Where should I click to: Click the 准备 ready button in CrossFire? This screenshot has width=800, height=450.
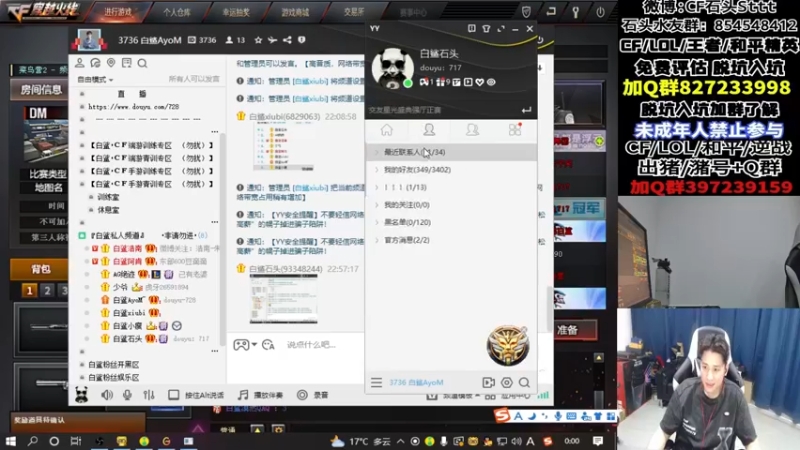coord(574,330)
